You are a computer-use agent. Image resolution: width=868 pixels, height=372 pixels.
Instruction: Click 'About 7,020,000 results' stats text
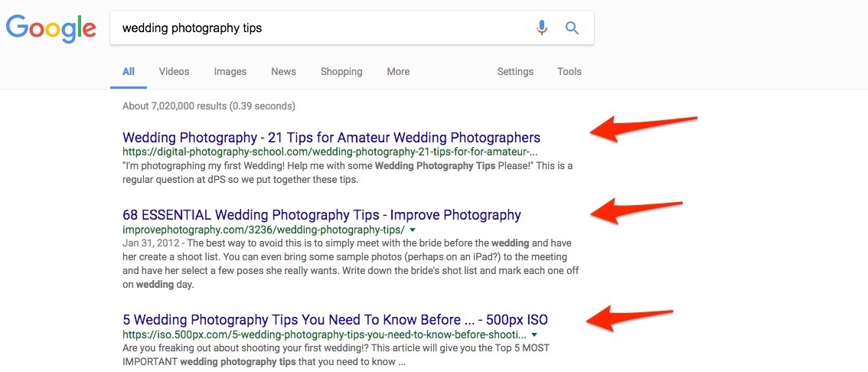[209, 106]
